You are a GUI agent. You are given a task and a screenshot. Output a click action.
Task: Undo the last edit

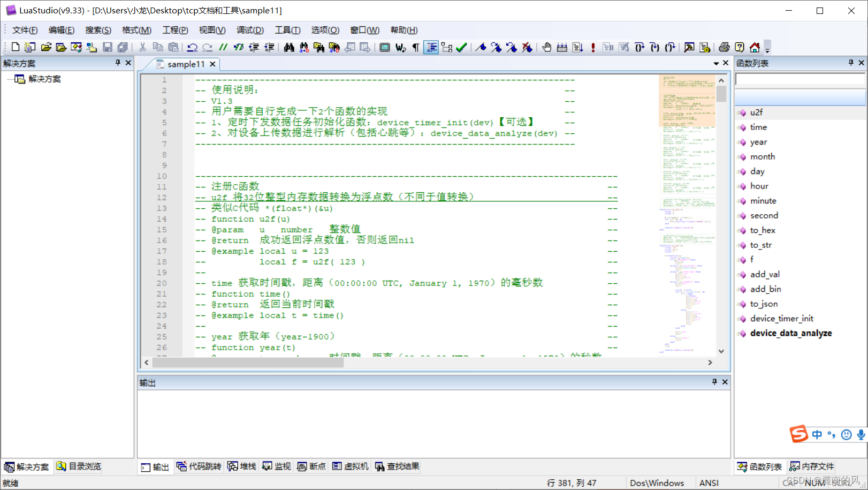192,47
